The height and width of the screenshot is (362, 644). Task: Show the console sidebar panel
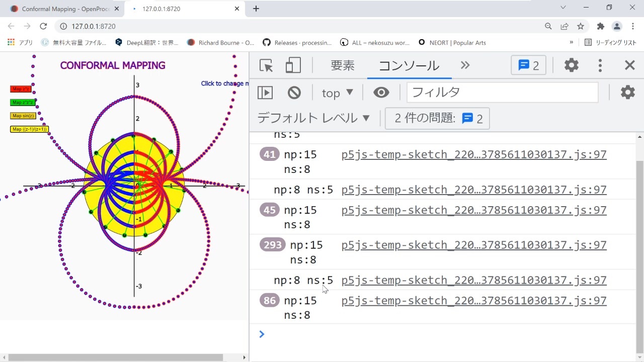tap(265, 92)
